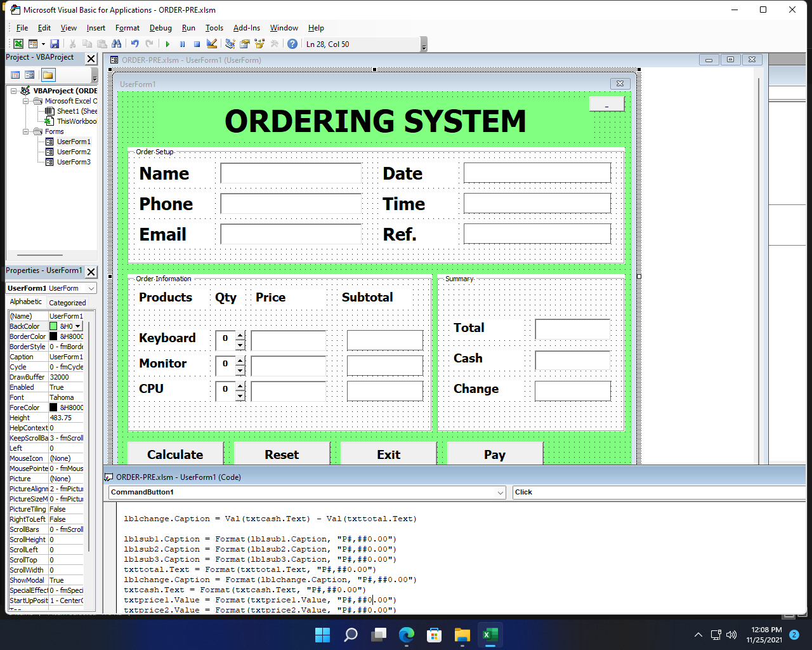The width and height of the screenshot is (812, 650).
Task: Click the Reset stop square icon
Action: point(197,44)
